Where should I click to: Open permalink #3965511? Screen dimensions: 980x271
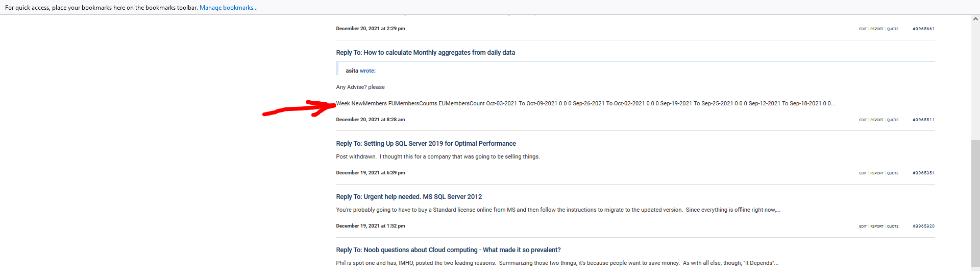point(923,120)
